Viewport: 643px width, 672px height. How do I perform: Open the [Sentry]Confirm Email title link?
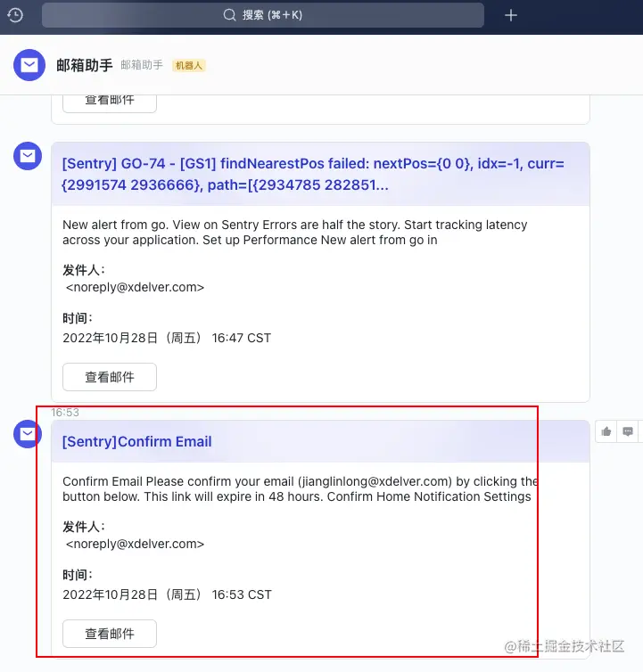[x=136, y=441]
